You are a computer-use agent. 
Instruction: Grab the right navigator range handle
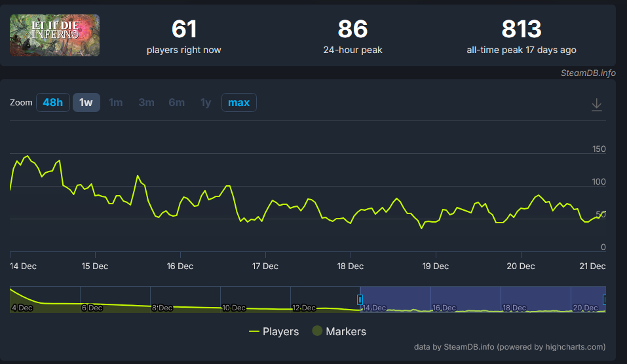click(x=605, y=300)
